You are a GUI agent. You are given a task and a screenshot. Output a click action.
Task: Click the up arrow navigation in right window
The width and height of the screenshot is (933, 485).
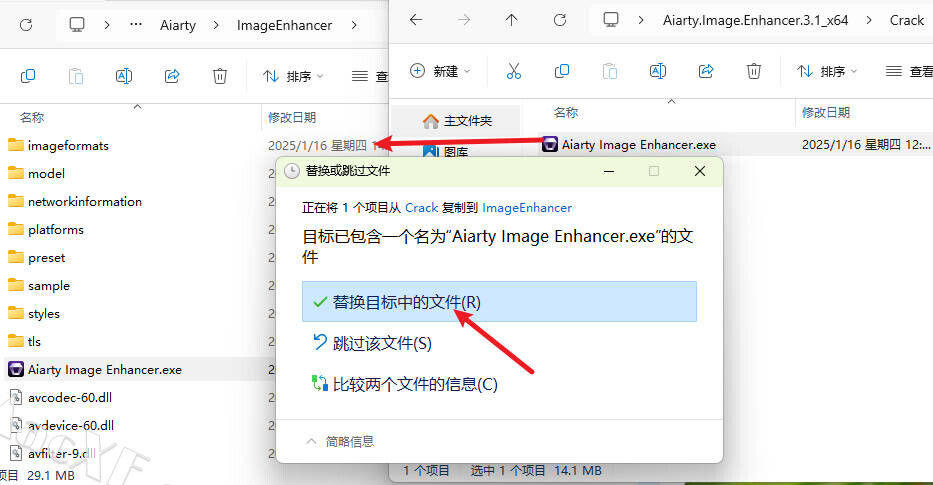coord(512,20)
